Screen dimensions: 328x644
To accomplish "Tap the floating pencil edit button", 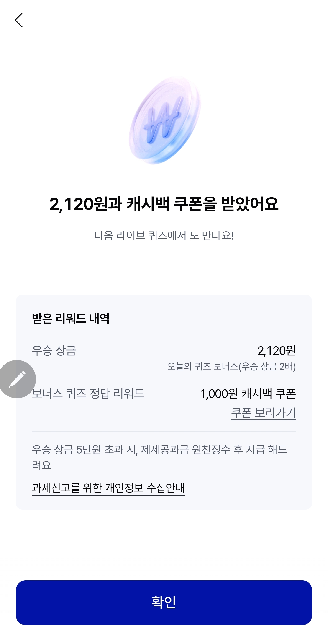I will [x=17, y=379].
